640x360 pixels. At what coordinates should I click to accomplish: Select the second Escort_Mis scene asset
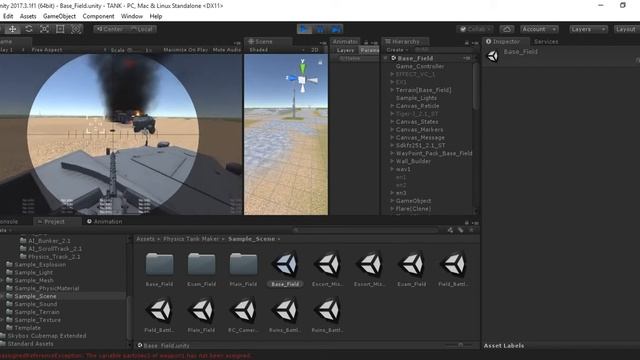click(x=370, y=264)
